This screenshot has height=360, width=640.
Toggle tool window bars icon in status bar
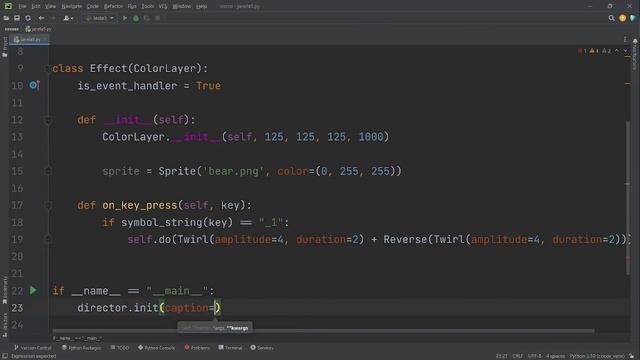(x=5, y=356)
